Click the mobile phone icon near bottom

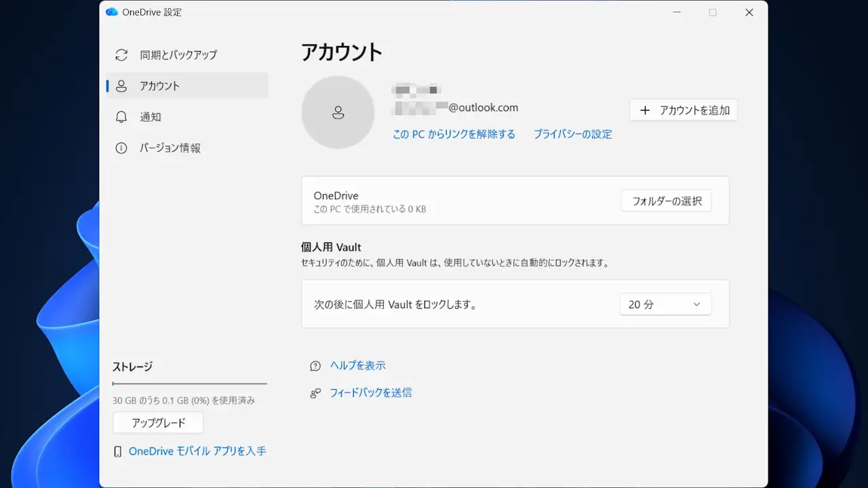click(x=118, y=451)
